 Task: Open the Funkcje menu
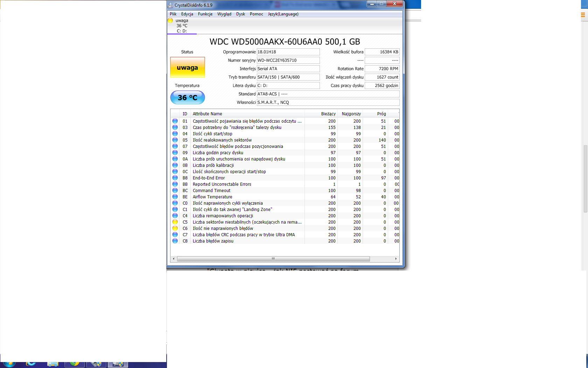(205, 14)
